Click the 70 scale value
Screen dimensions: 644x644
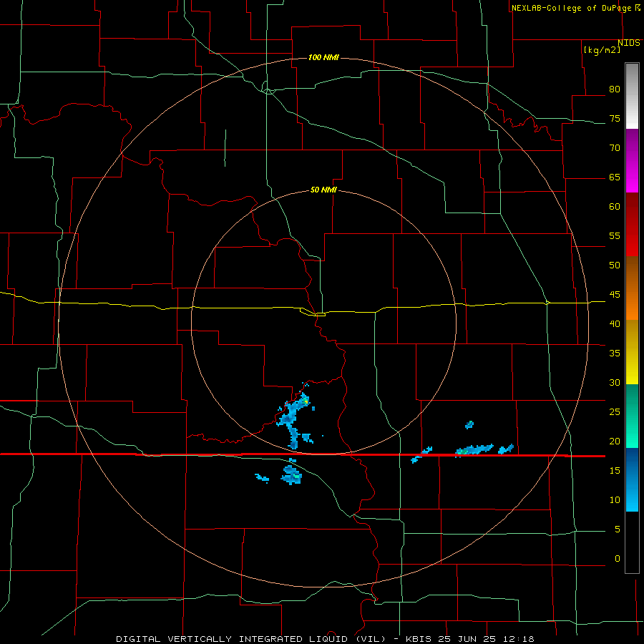(615, 148)
